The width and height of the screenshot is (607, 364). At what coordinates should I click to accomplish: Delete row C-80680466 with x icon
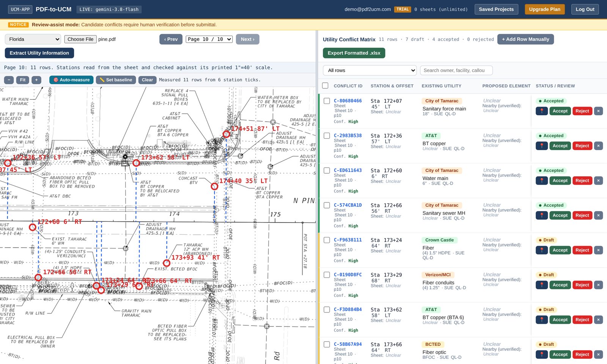pyautogui.click(x=598, y=111)
